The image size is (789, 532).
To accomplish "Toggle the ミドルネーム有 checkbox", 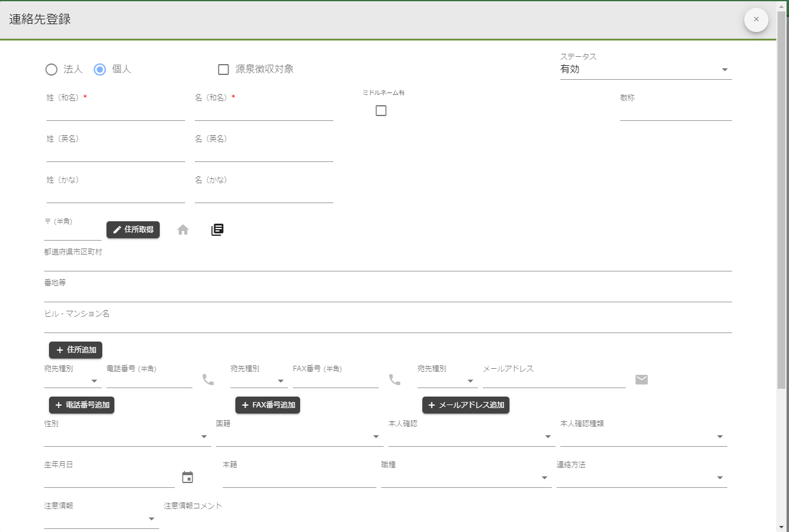I will pyautogui.click(x=381, y=111).
